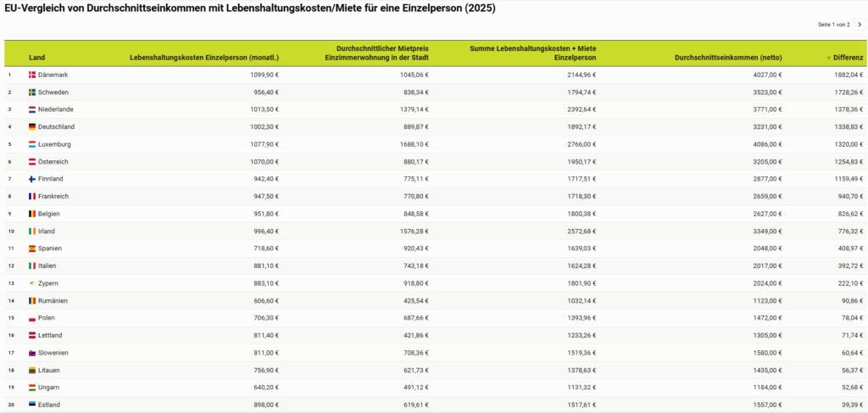Sort by Lebenshaltungskosten Einzelperson (monatl.) header
The width and height of the screenshot is (868, 413).
point(204,57)
